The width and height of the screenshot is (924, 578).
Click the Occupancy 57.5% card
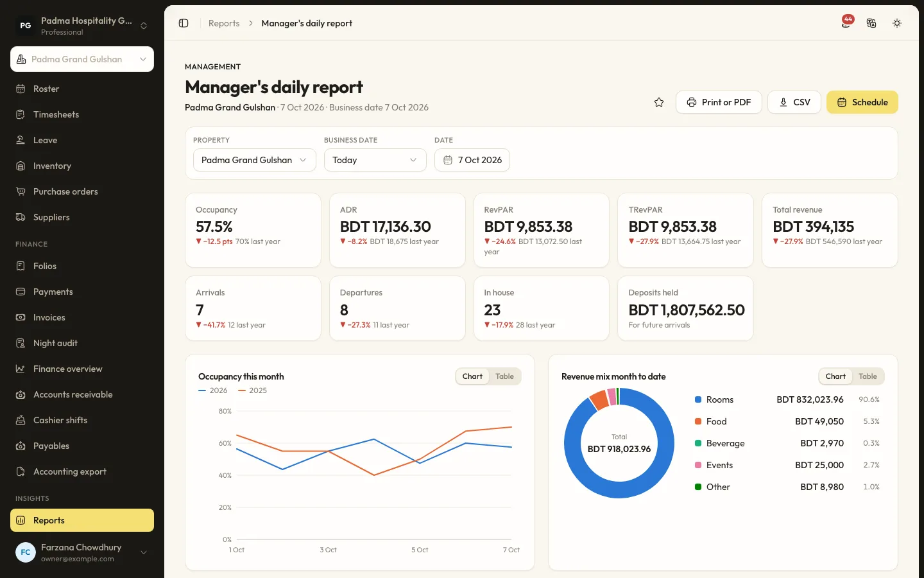253,230
